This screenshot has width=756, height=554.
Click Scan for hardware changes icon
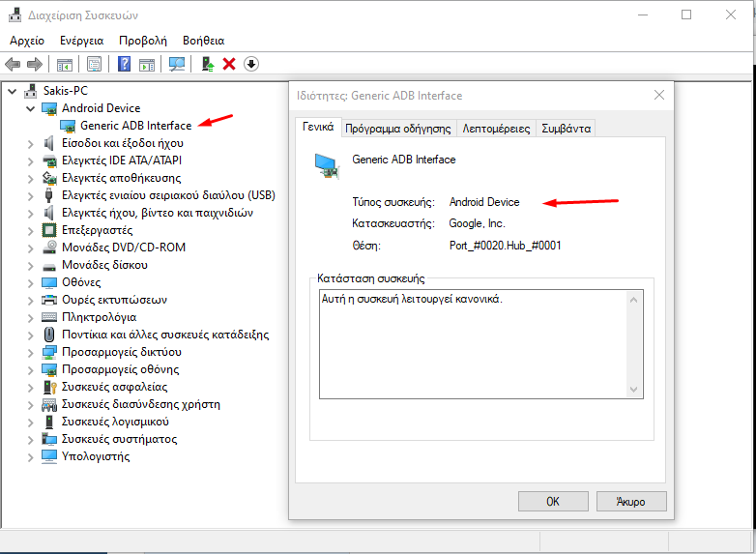[177, 65]
